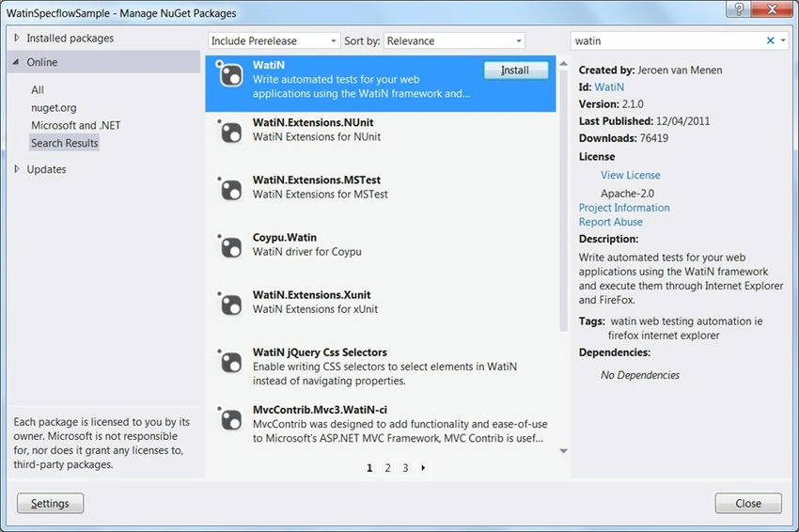Click the WatiN package icon
Screen dimensions: 799x532
pyautogui.click(x=229, y=74)
